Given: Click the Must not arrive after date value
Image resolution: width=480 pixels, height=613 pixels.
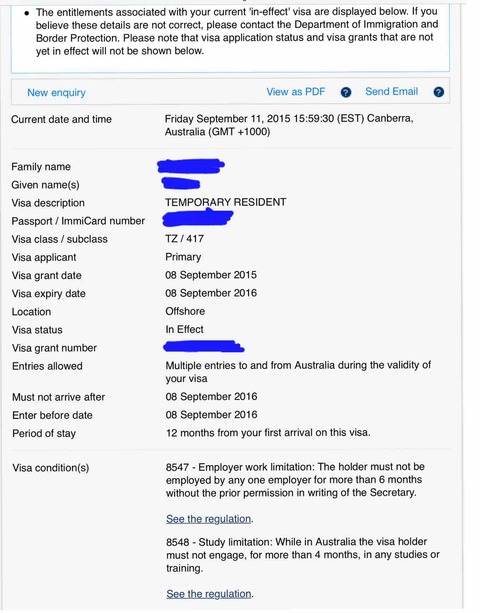Looking at the screenshot, I should 211,397.
